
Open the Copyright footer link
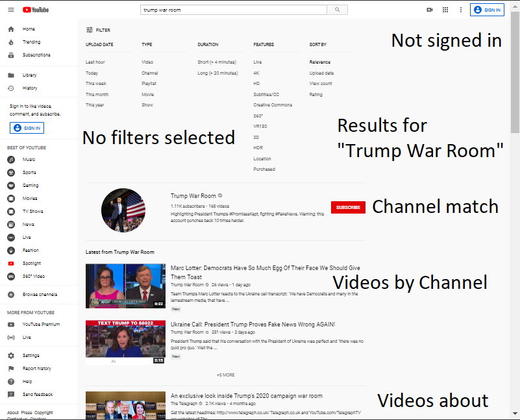(x=43, y=412)
